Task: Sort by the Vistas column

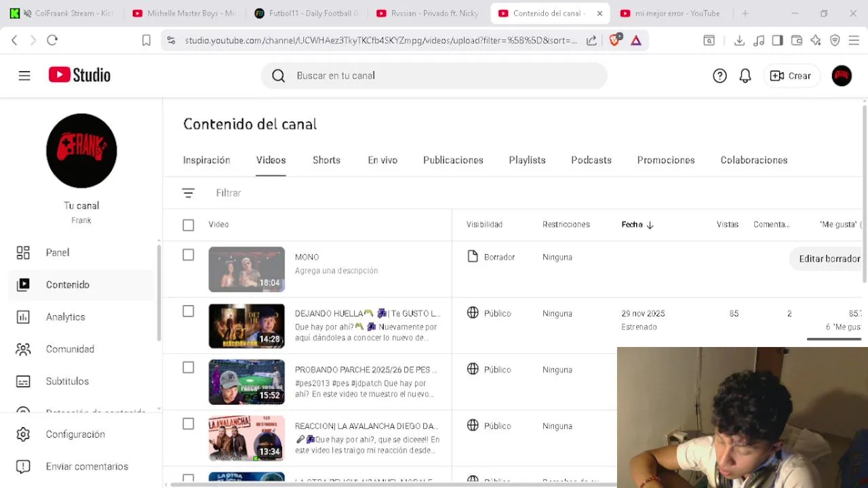Action: [728, 224]
